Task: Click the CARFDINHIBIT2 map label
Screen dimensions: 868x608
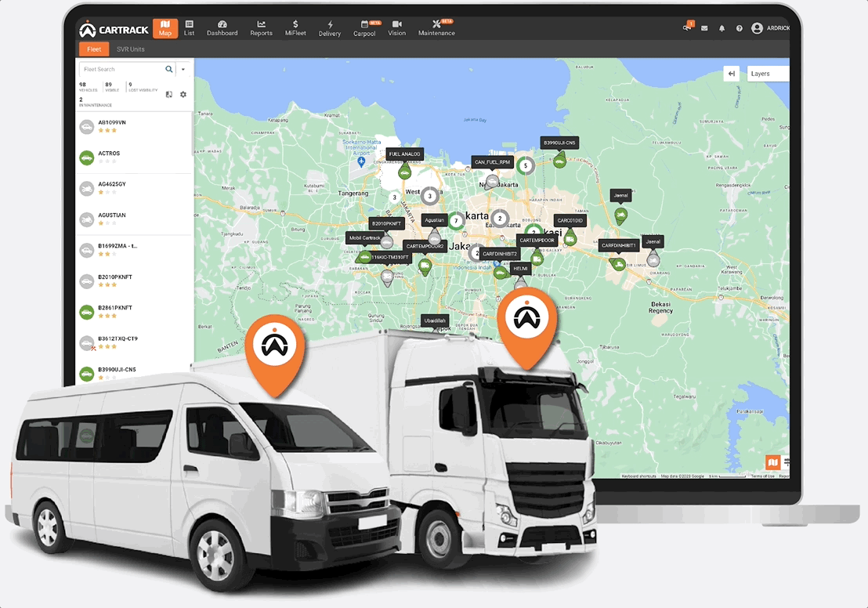Action: pos(499,254)
